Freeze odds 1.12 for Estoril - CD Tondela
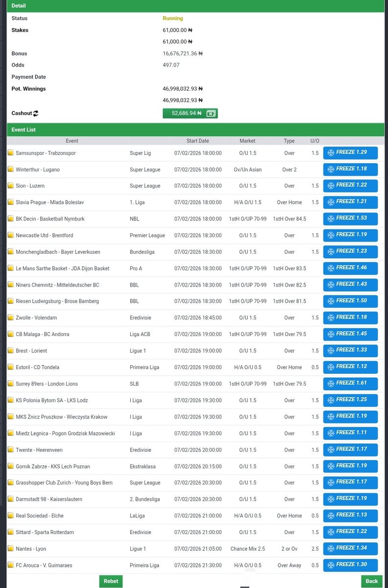The image size is (388, 588). point(350,367)
